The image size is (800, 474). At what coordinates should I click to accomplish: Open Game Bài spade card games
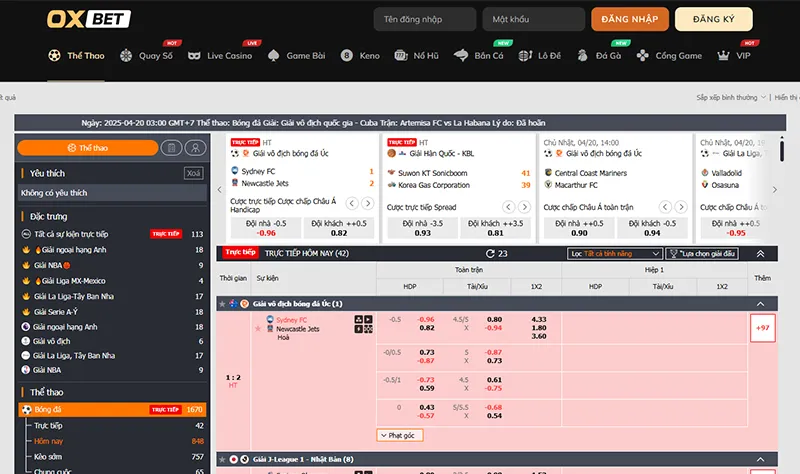coord(296,56)
